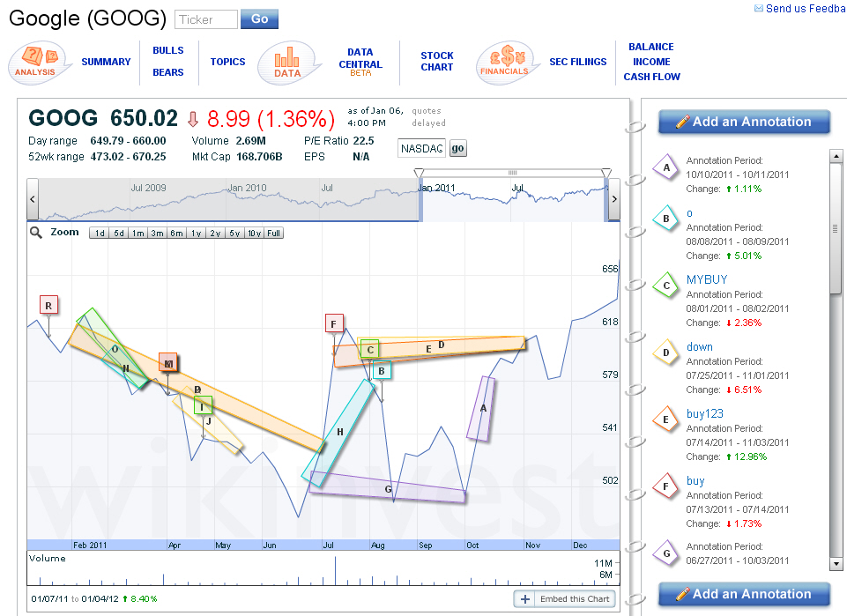Click the C marker on the chart
The image size is (847, 616).
point(370,350)
